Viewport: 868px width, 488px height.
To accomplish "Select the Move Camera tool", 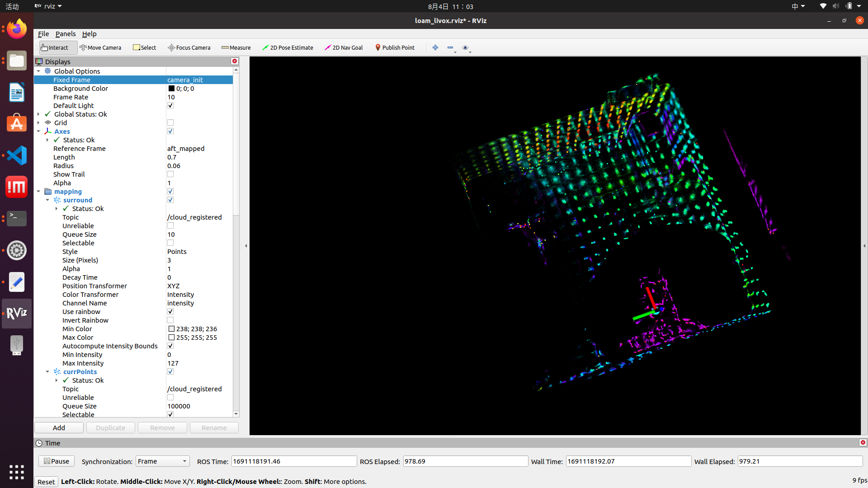I will tap(100, 47).
